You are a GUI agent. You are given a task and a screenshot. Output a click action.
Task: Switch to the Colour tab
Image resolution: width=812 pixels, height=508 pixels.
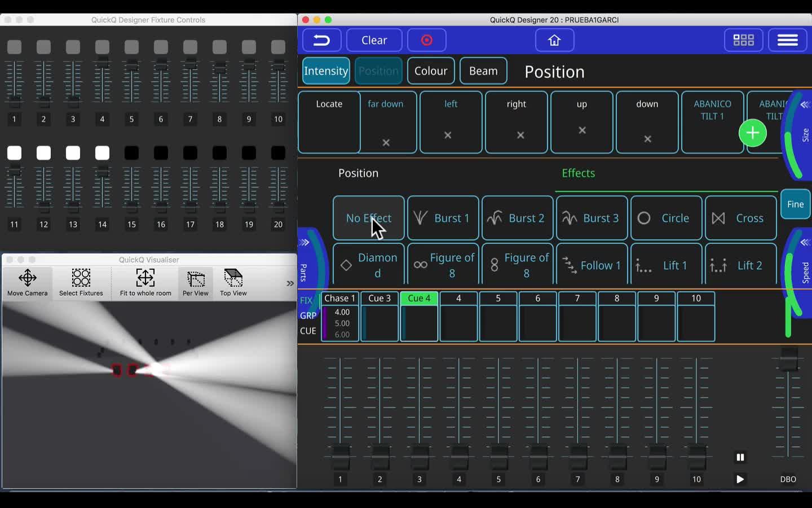[x=431, y=71]
